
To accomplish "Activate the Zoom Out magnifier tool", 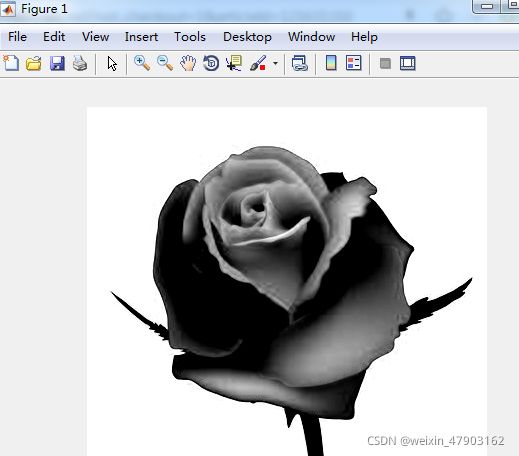I will pyautogui.click(x=165, y=63).
